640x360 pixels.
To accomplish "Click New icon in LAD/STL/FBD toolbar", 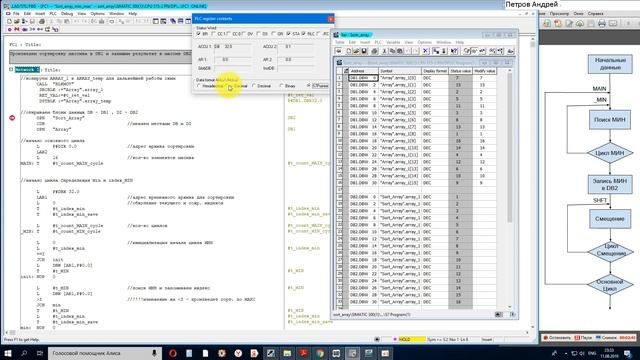I will tap(9, 21).
